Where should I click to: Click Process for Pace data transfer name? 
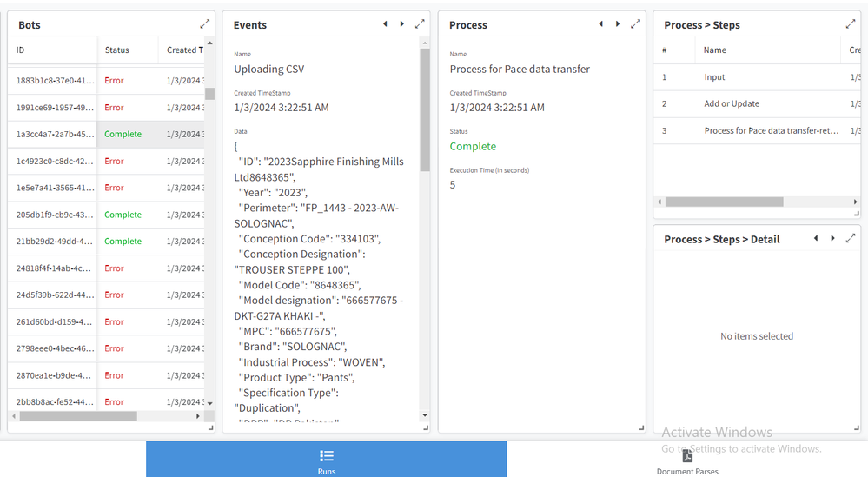(520, 70)
